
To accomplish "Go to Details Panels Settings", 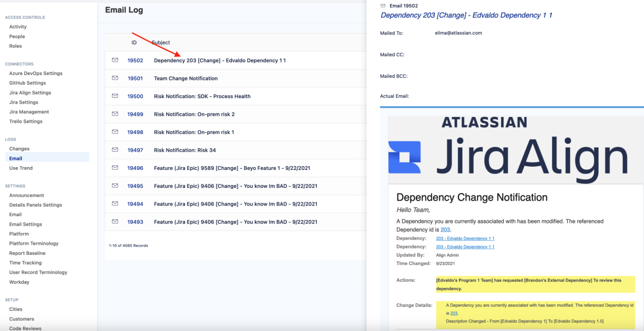I will 36,205.
